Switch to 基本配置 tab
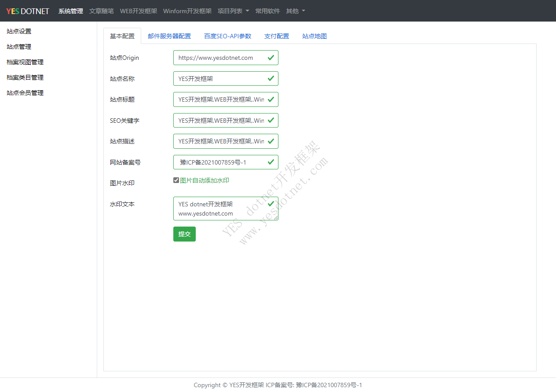Image resolution: width=556 pixels, height=392 pixels. click(x=122, y=36)
